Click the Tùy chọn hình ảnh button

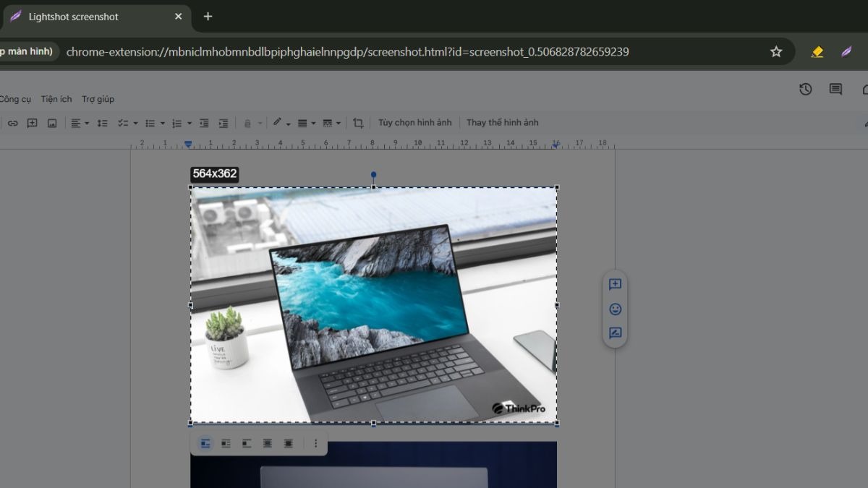(414, 122)
